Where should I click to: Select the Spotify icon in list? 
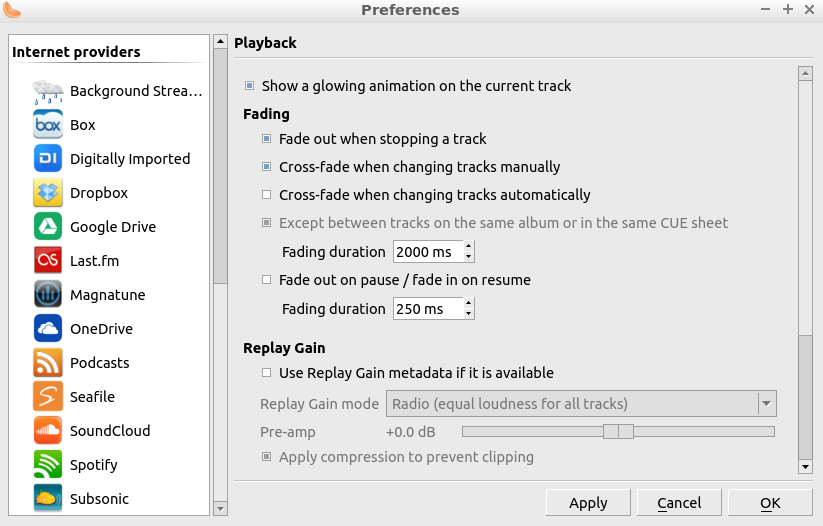tap(48, 465)
